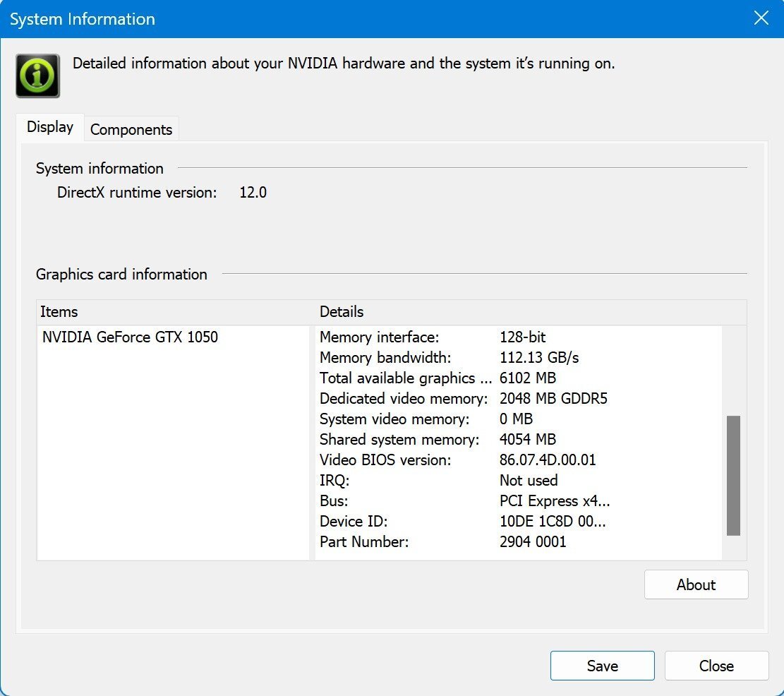Click the 0 MB system video memory value
The image size is (784, 696).
click(516, 419)
